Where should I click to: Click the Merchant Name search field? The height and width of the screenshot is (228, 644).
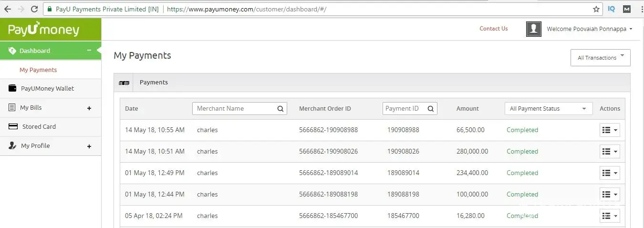click(234, 109)
